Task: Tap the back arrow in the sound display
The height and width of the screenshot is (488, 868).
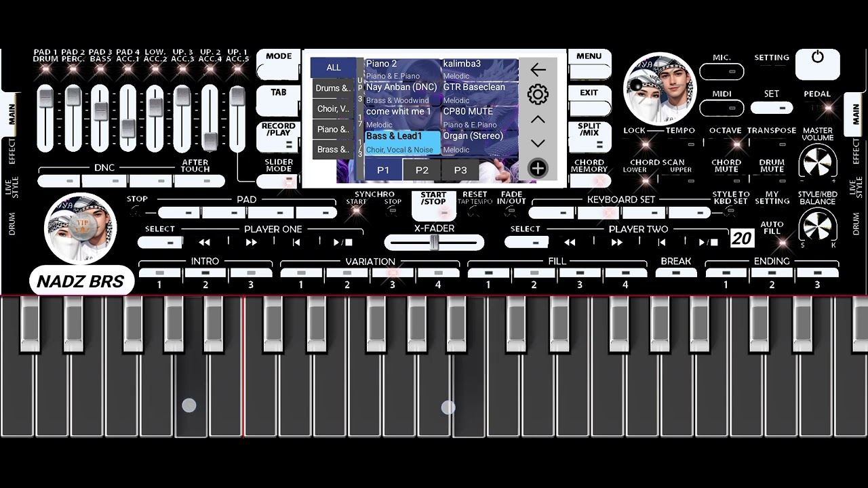Action: click(x=538, y=69)
